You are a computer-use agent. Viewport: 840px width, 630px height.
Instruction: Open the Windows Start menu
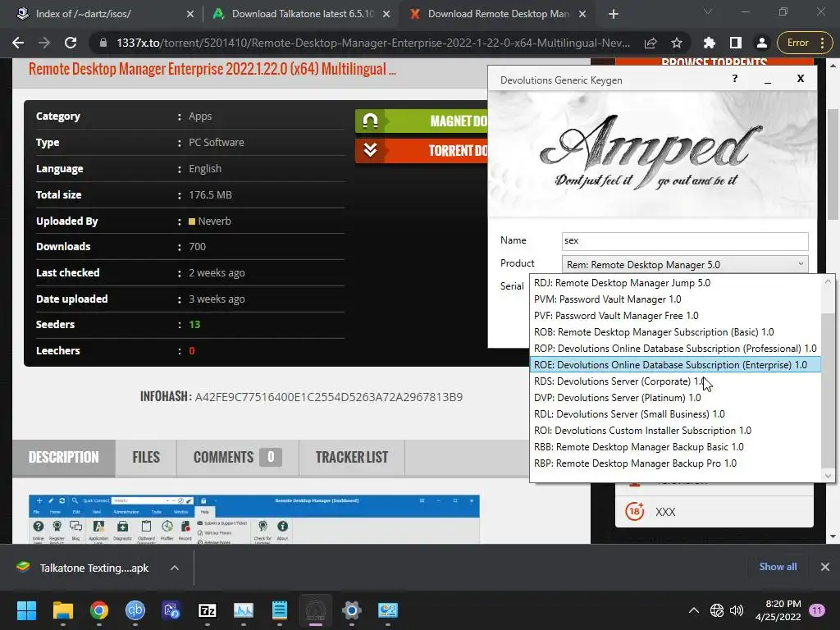point(26,610)
